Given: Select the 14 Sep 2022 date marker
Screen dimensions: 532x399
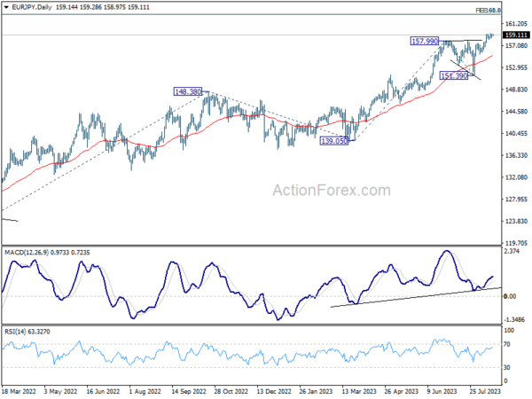Looking at the screenshot, I should 189,392.
